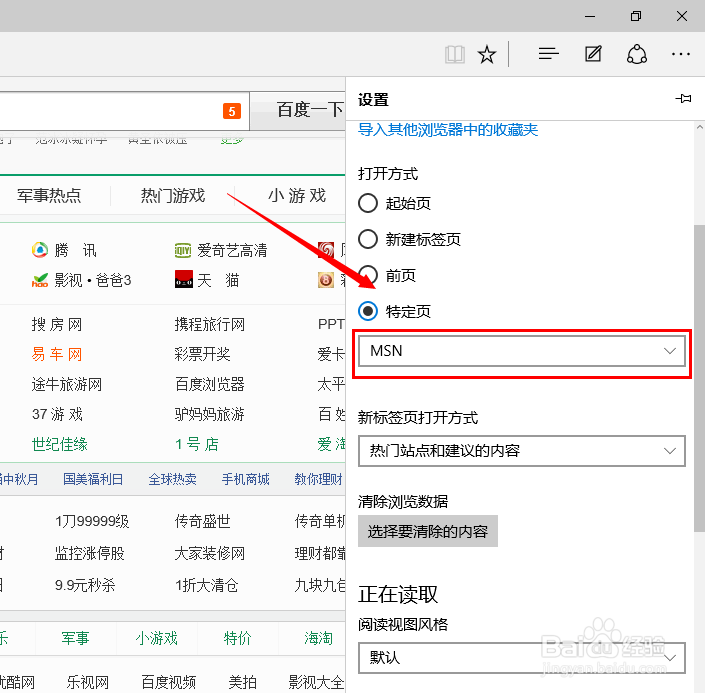Select the 特定页 radio option
705x693 pixels.
(368, 311)
